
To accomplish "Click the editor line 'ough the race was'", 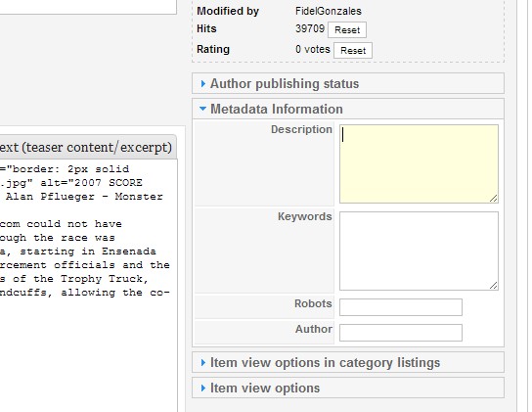I will (x=58, y=238).
